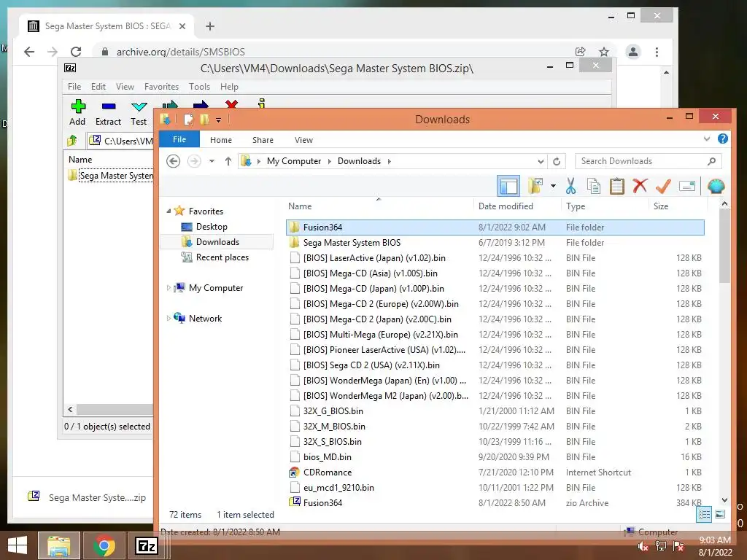
Task: Open recent locations dropdown arrow
Action: pos(212,161)
